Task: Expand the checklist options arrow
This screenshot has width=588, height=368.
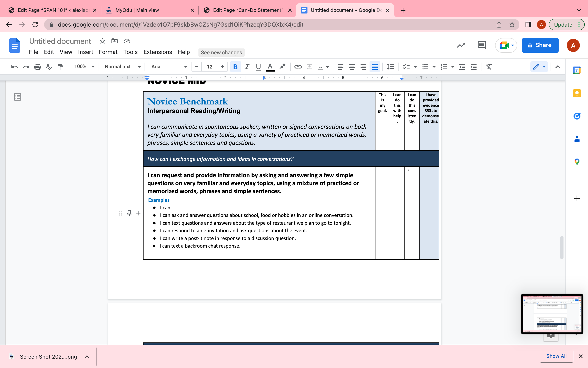Action: pyautogui.click(x=415, y=67)
